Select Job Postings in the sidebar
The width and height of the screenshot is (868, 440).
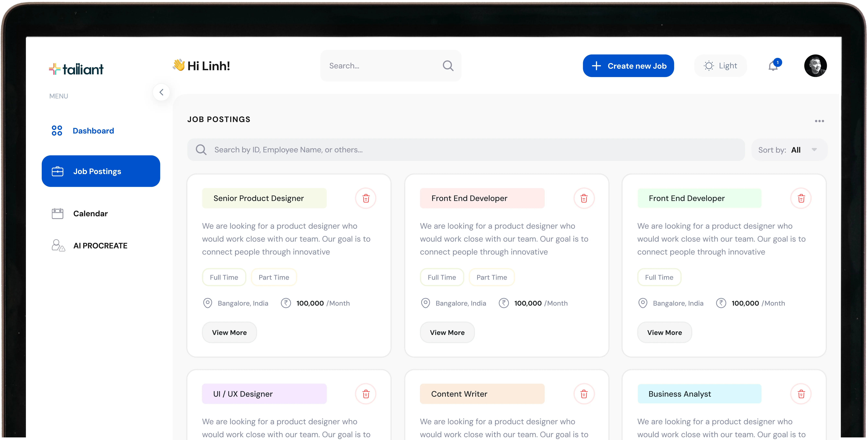tap(101, 171)
